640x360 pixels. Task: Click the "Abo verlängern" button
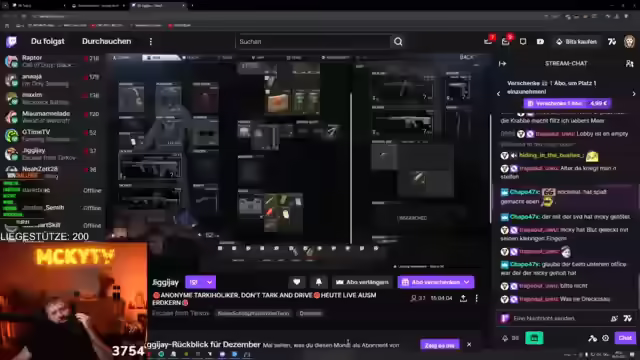pos(362,282)
